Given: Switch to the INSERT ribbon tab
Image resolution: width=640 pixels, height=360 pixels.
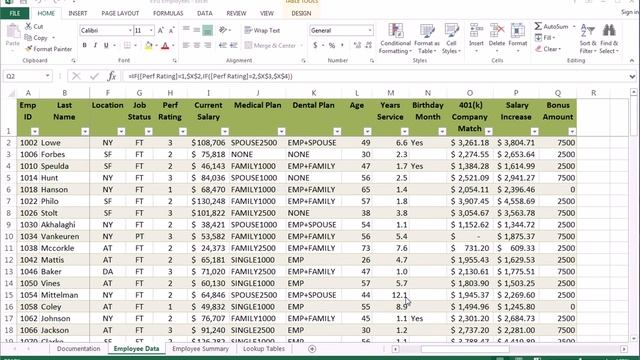Looking at the screenshot, I should click(78, 13).
